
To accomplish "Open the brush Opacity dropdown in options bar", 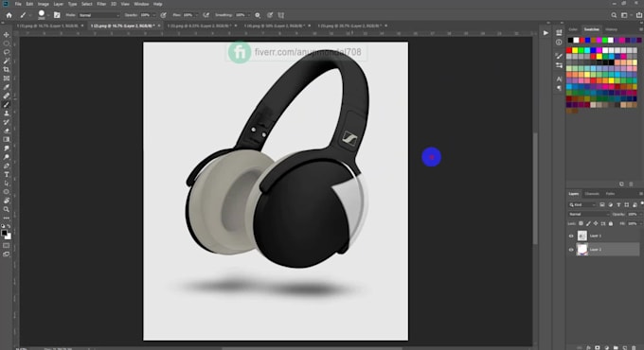I will (153, 15).
